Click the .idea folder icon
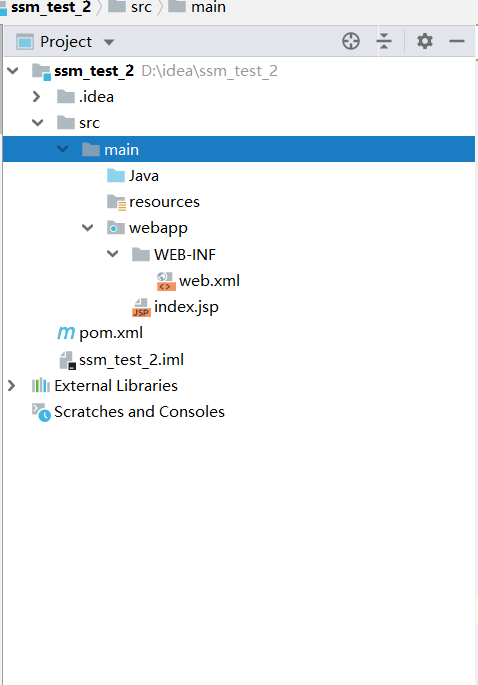The width and height of the screenshot is (478, 685). (66, 97)
